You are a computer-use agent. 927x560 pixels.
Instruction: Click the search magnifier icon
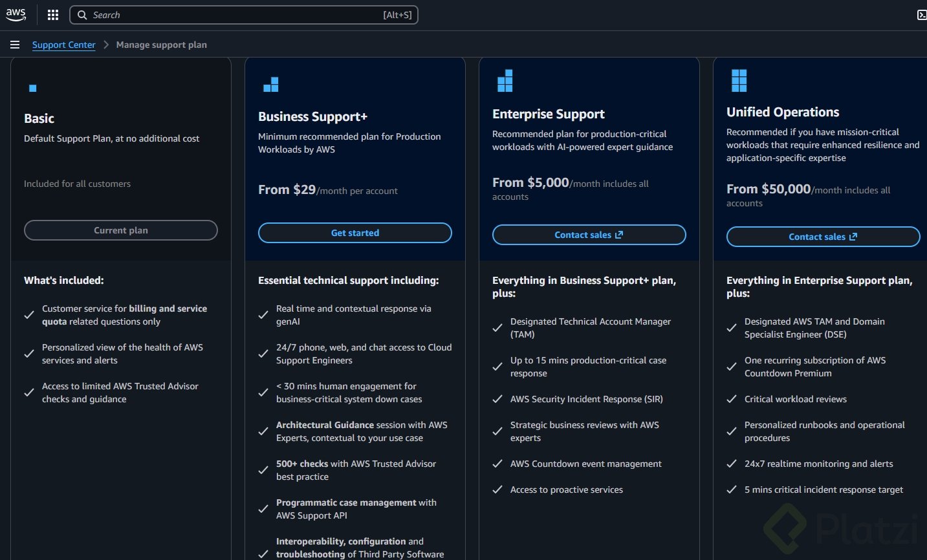[x=82, y=15]
